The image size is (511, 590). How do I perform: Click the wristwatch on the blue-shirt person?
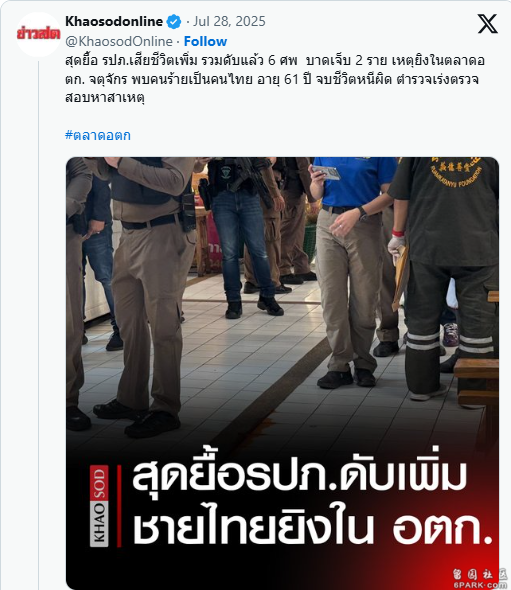click(x=362, y=213)
